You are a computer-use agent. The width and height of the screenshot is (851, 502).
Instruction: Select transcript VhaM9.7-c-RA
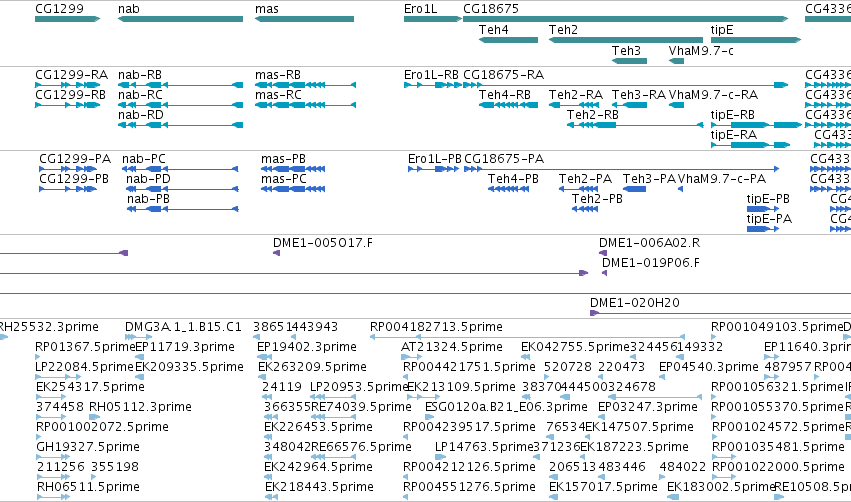pos(714,95)
